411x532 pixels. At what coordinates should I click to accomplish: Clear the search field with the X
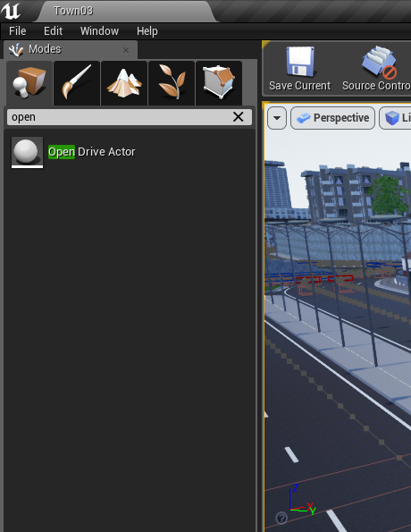(239, 117)
